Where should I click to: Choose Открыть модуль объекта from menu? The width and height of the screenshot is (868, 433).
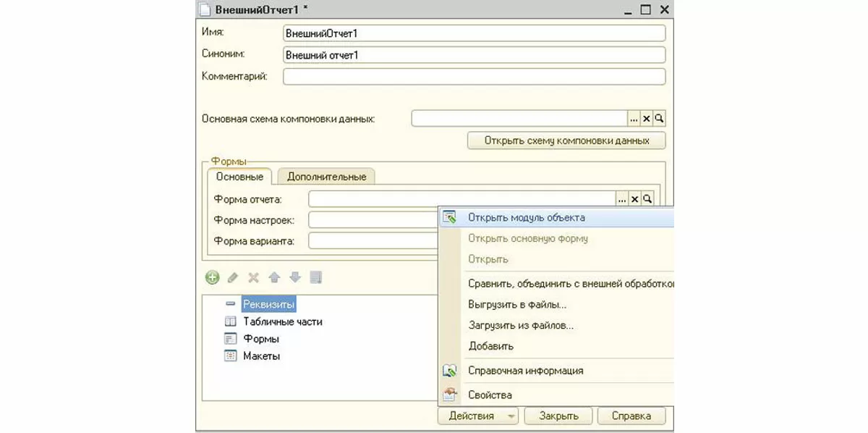tap(526, 217)
